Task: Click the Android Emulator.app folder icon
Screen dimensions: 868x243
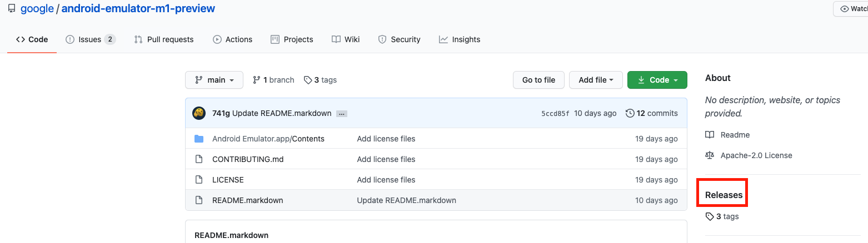Action: click(x=199, y=139)
